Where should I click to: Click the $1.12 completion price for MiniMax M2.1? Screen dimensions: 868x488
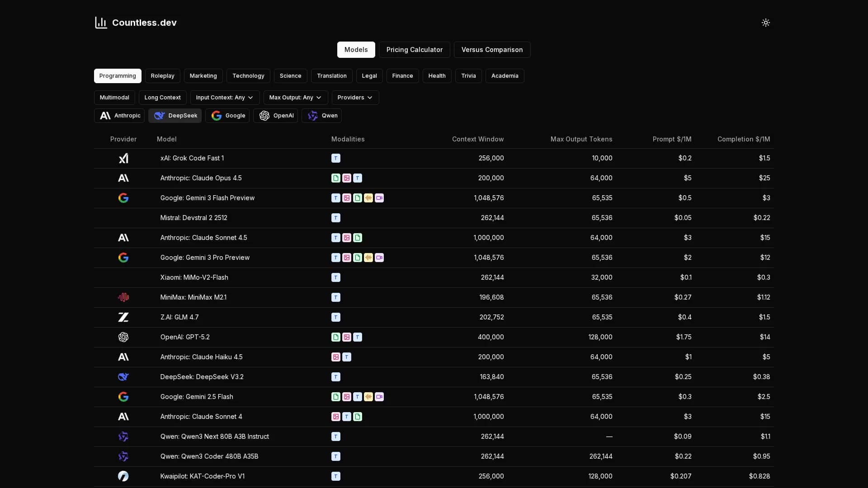click(764, 297)
